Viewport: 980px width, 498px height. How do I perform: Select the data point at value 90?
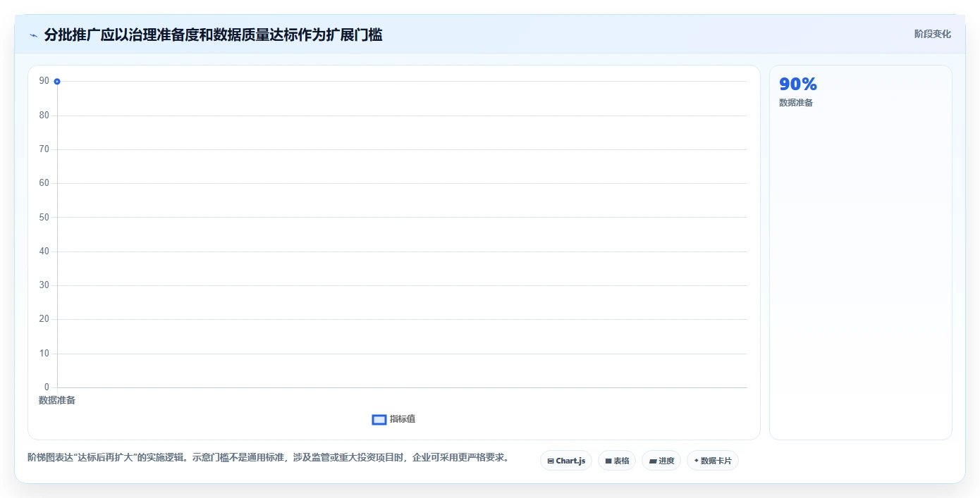pyautogui.click(x=57, y=82)
